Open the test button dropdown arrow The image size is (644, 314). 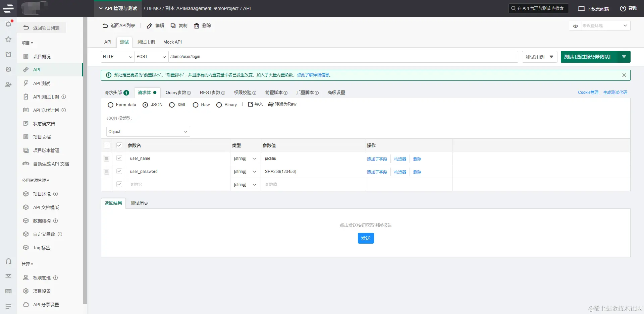pos(624,57)
